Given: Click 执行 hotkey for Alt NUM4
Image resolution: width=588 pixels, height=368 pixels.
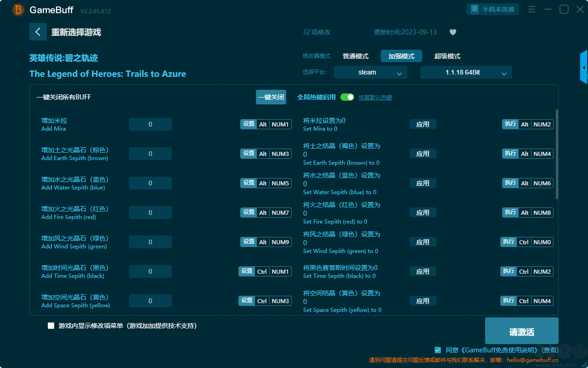Looking at the screenshot, I should pyautogui.click(x=510, y=154).
